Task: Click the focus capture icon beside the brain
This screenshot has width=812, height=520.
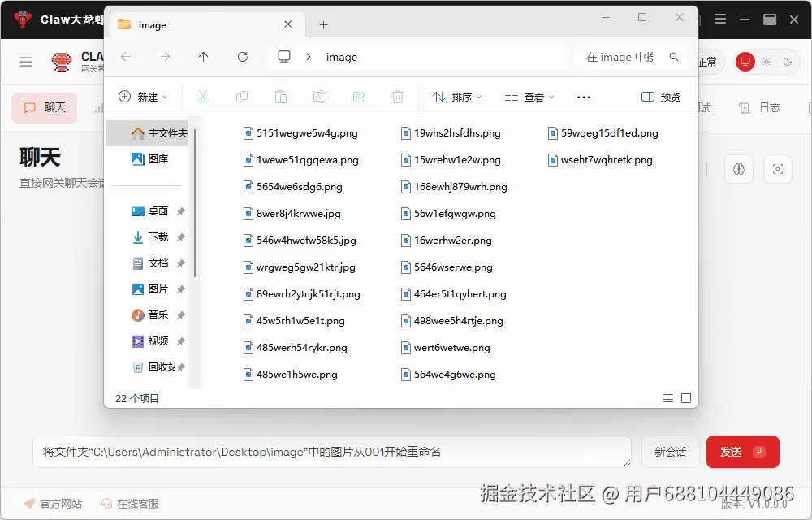Action: [x=777, y=169]
